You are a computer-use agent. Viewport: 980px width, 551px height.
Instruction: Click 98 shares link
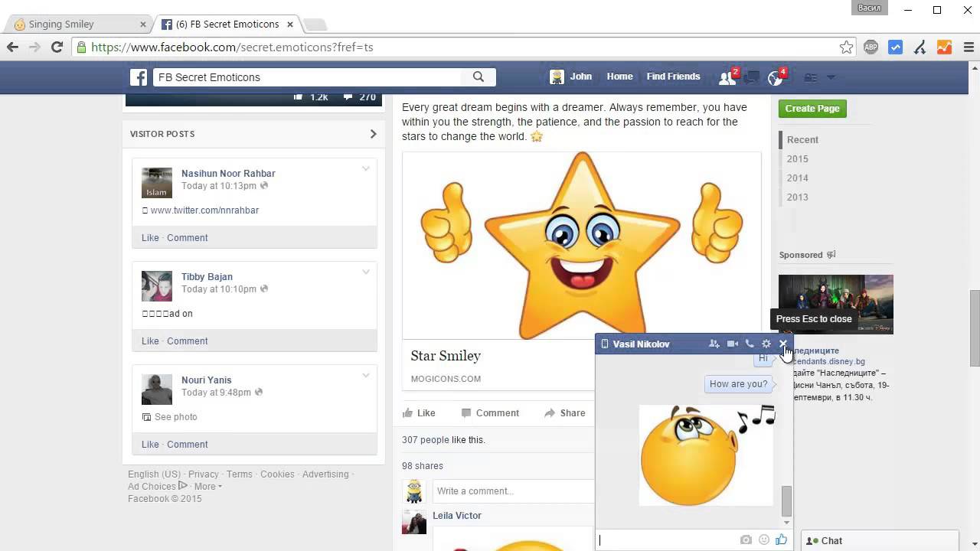pyautogui.click(x=423, y=466)
